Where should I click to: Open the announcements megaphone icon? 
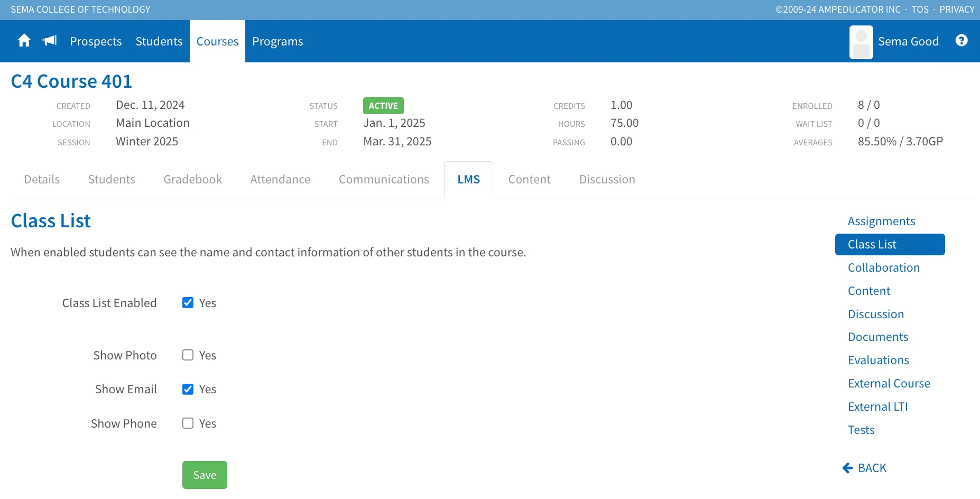tap(50, 41)
